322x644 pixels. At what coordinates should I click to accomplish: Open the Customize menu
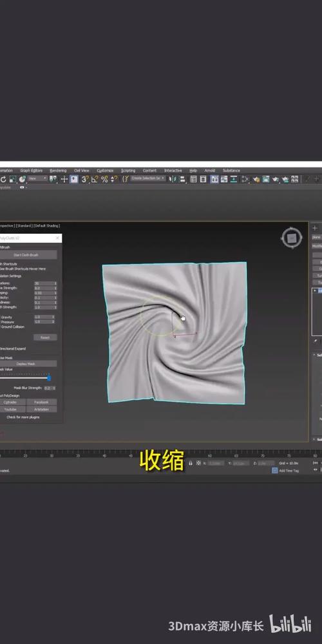(x=105, y=171)
